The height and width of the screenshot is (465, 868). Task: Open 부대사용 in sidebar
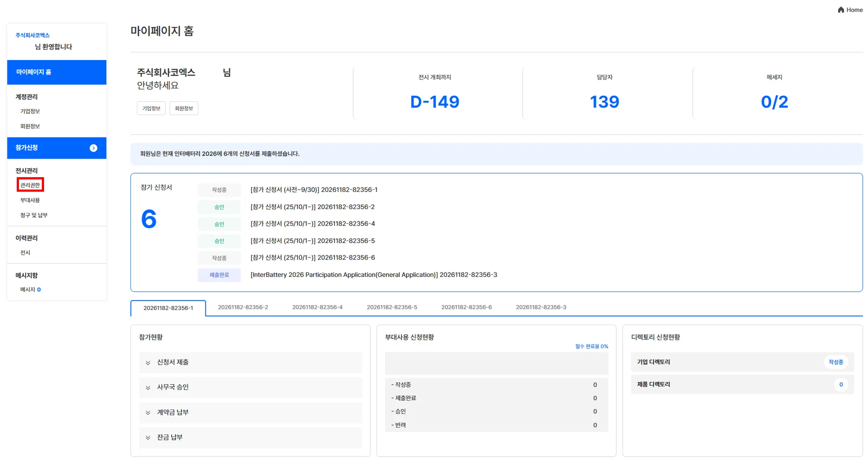(x=30, y=201)
